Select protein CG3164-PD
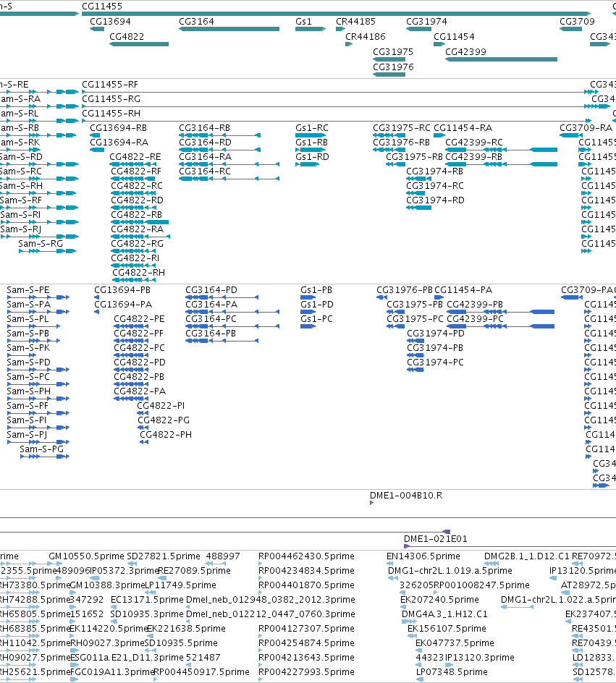 coord(211,289)
